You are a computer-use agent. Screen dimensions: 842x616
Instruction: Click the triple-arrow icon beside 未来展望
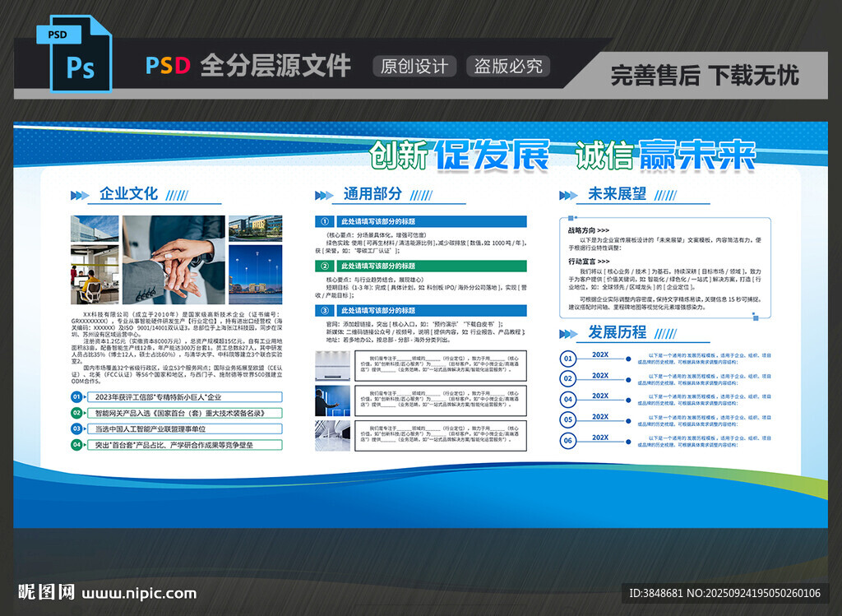pyautogui.click(x=569, y=195)
